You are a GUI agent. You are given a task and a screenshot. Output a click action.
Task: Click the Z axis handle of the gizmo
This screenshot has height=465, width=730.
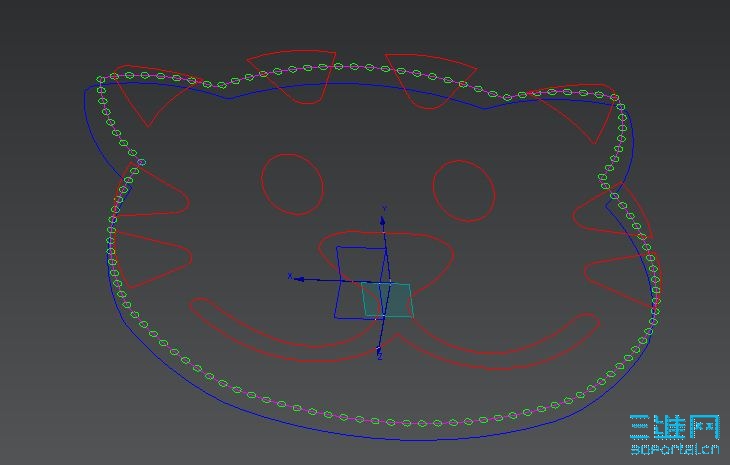379,350
